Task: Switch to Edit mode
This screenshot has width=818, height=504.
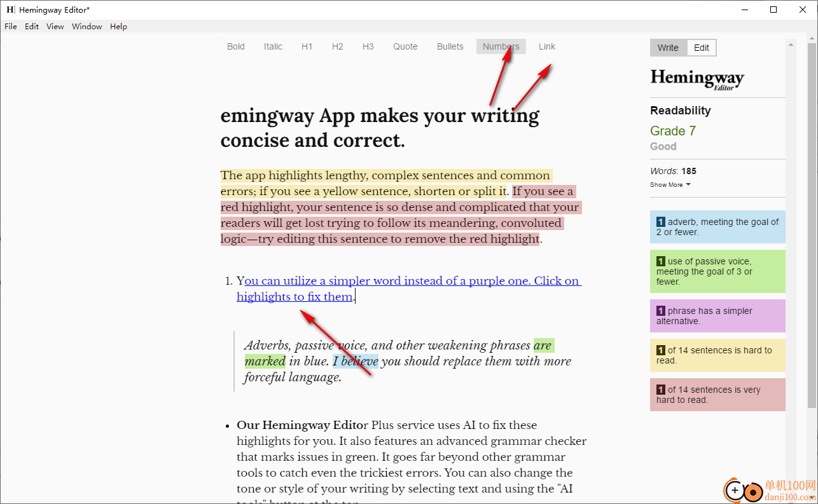Action: [x=702, y=48]
